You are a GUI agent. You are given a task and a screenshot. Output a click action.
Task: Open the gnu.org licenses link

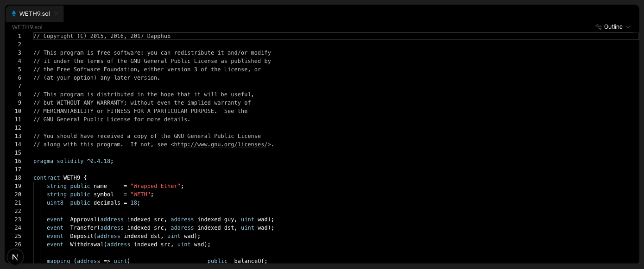221,144
